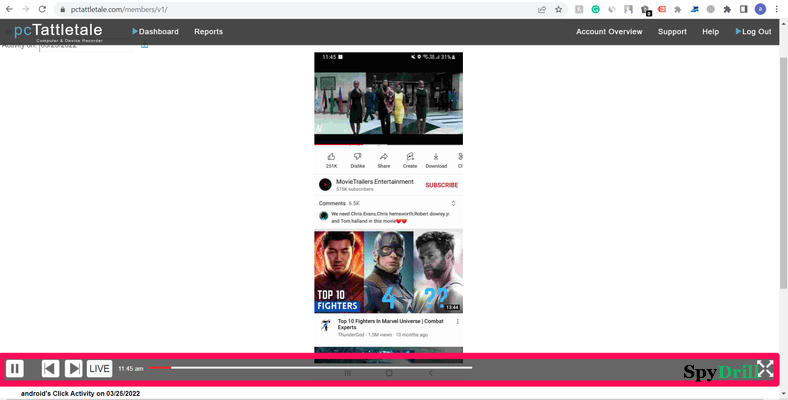Open the Help page
Viewport: 788px width, 400px height.
click(x=710, y=32)
